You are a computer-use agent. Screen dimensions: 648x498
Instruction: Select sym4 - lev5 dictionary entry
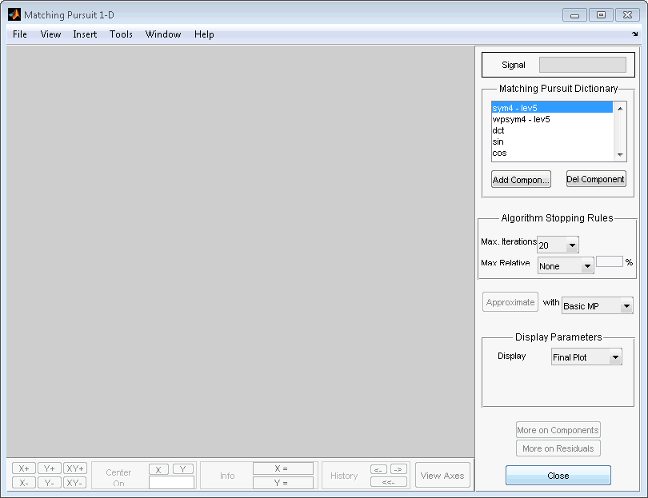552,108
